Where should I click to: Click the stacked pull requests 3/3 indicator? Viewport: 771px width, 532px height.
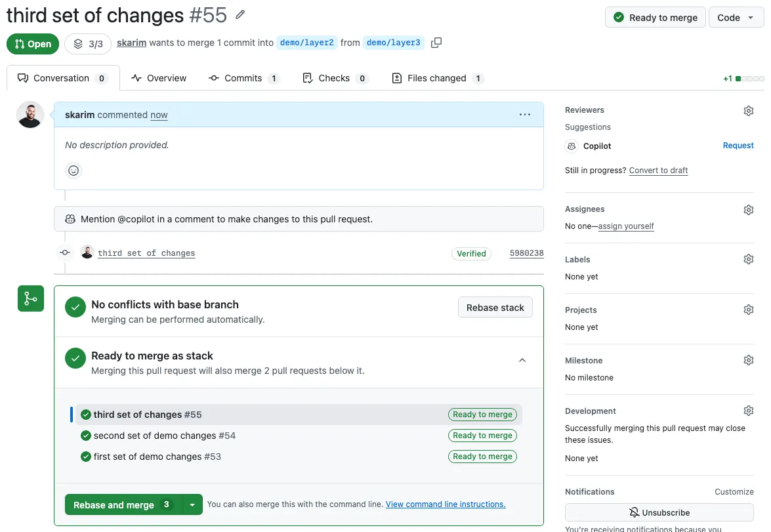pyautogui.click(x=87, y=44)
